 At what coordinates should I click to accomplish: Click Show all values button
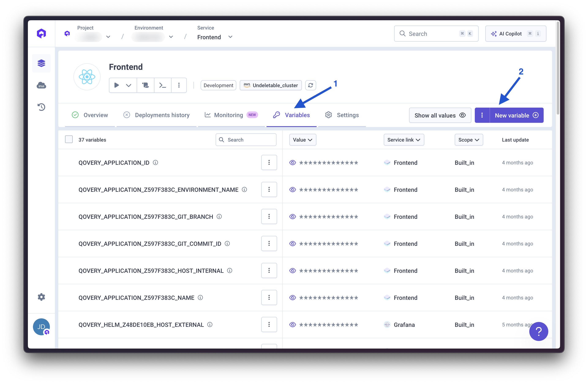click(440, 115)
